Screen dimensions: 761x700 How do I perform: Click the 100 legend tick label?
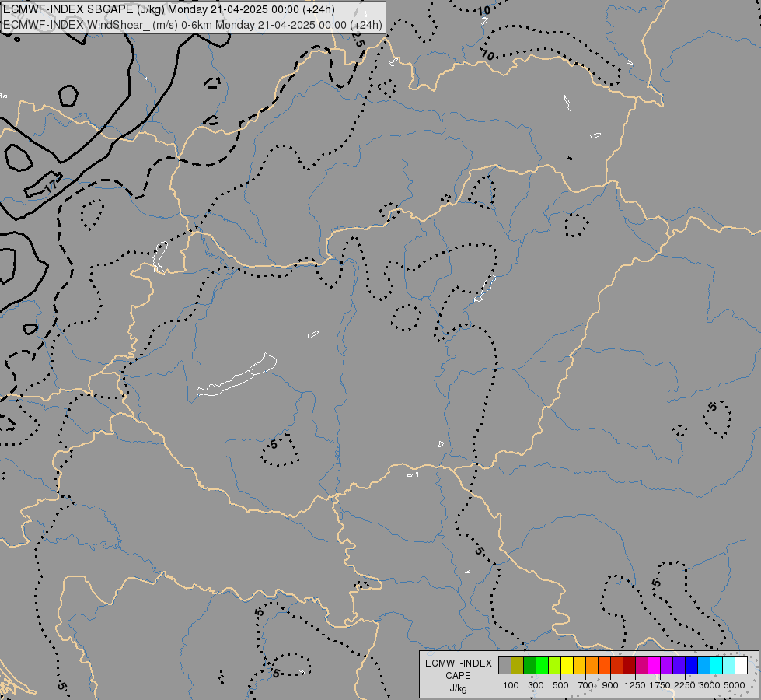point(511,685)
